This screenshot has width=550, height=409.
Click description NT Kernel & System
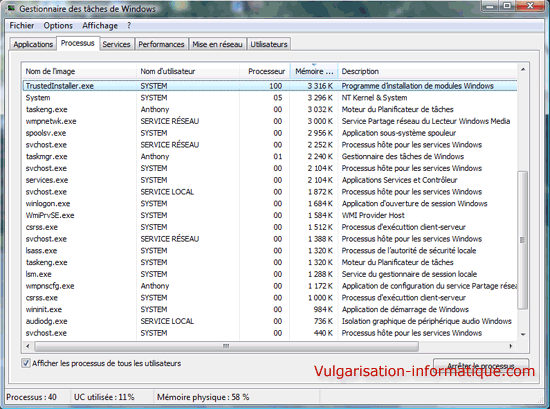374,98
